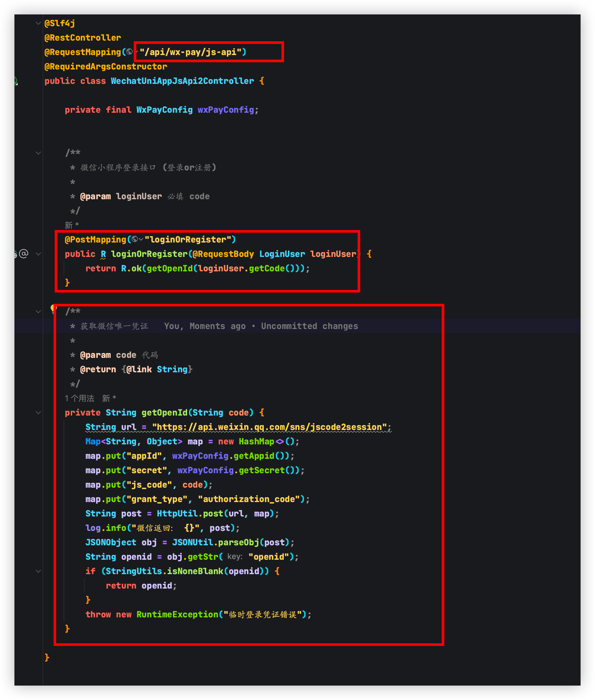Click the HashMap constructor name

tap(256, 441)
